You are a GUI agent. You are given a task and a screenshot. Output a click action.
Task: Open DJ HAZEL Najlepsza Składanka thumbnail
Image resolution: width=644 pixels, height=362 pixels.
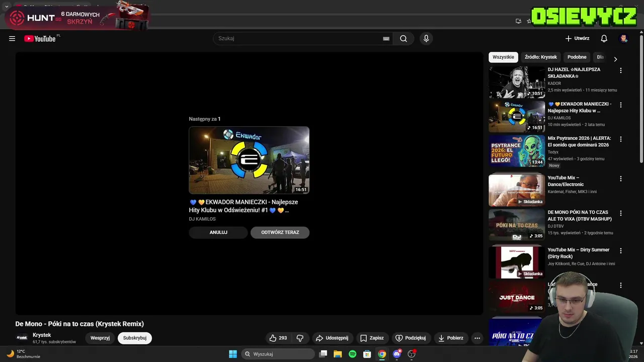517,82
